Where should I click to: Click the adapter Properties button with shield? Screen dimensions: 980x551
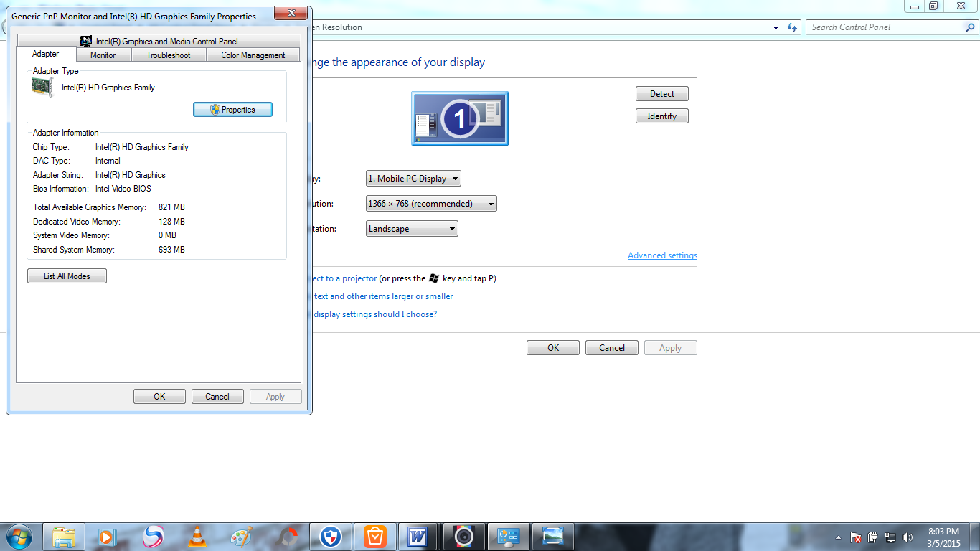click(233, 110)
